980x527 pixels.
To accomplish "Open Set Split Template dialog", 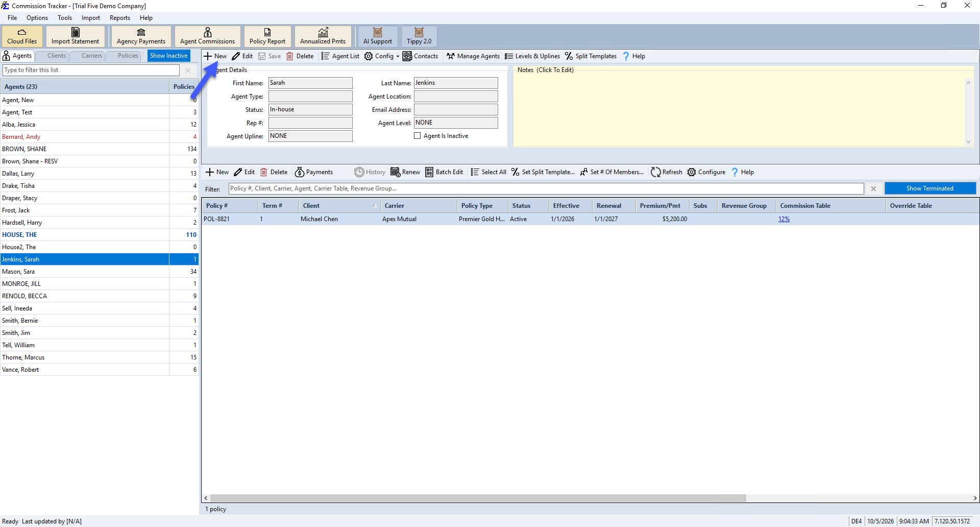I will coord(543,172).
